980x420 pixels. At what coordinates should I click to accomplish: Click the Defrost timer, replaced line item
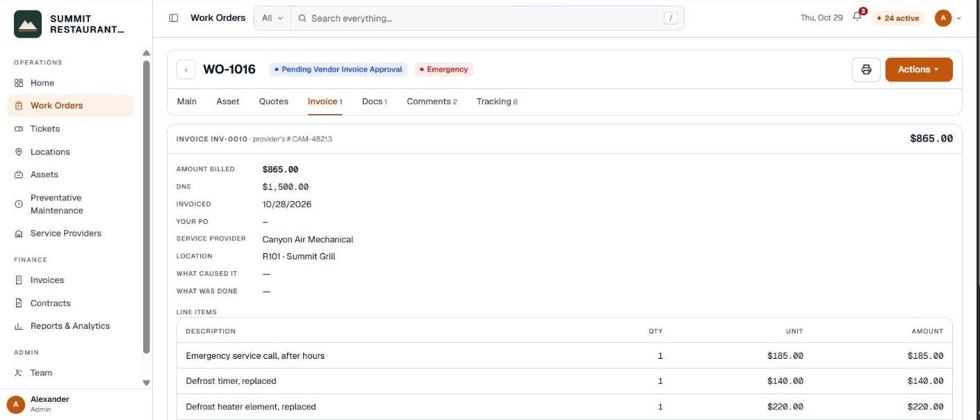[564, 381]
